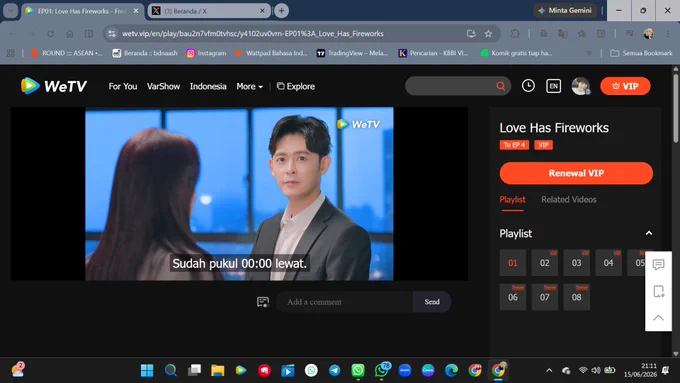Click the To EP 4 tag
This screenshot has width=680, height=383.
pyautogui.click(x=514, y=145)
